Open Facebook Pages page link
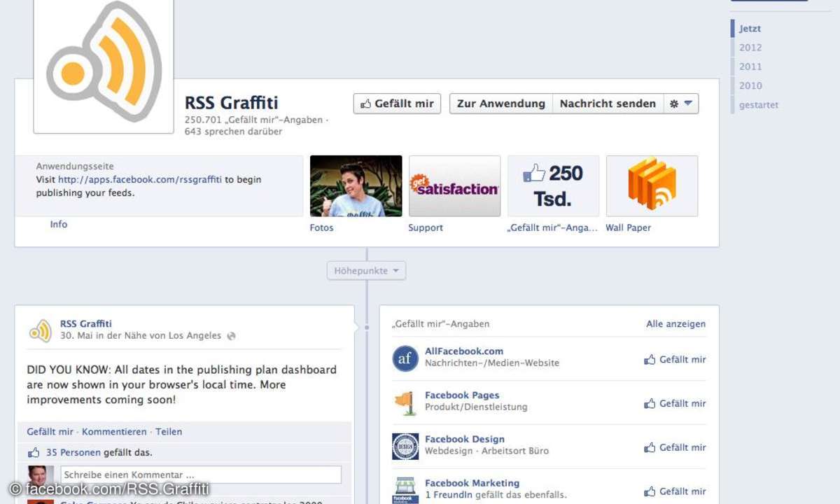840x504 pixels. 462,395
